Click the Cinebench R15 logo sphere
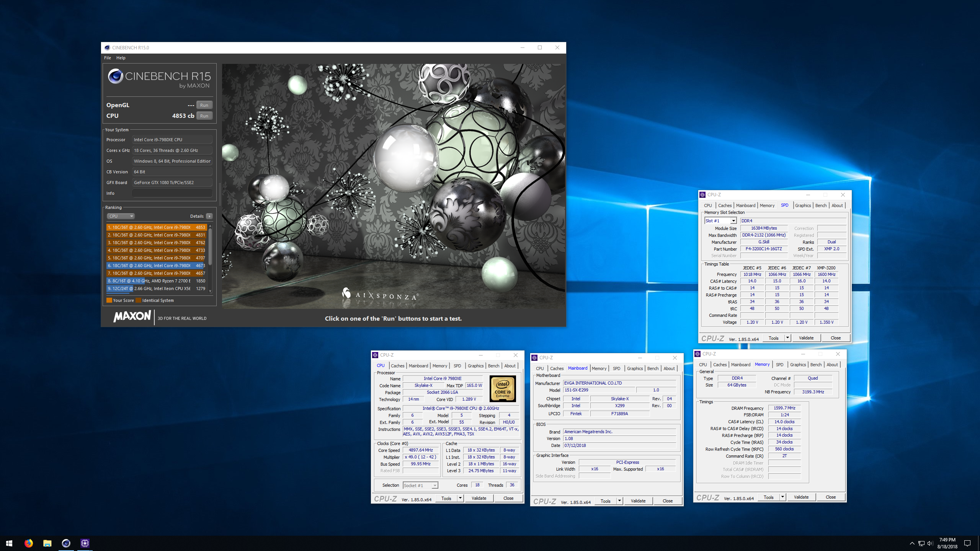 click(115, 76)
